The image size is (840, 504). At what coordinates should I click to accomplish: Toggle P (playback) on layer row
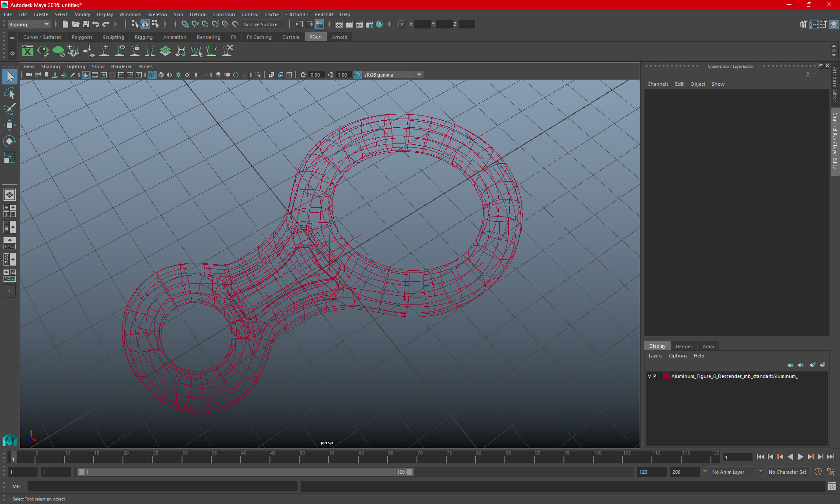(656, 376)
